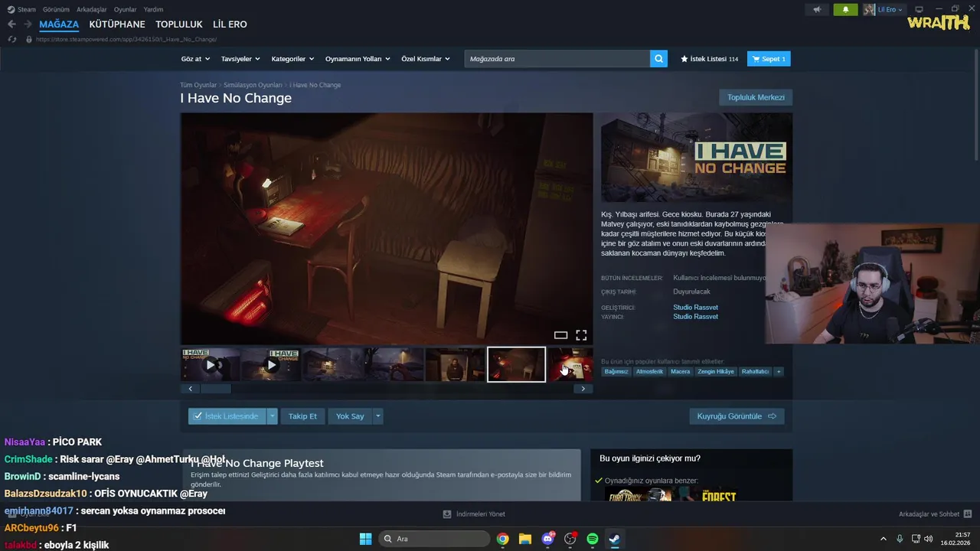
Task: Click the Tüm Oyunlar breadcrumb
Action: pos(198,85)
